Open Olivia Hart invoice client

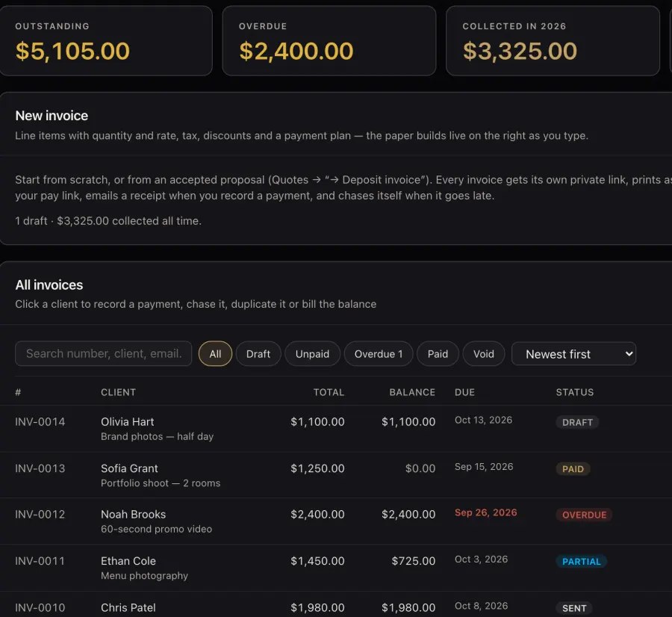(127, 422)
